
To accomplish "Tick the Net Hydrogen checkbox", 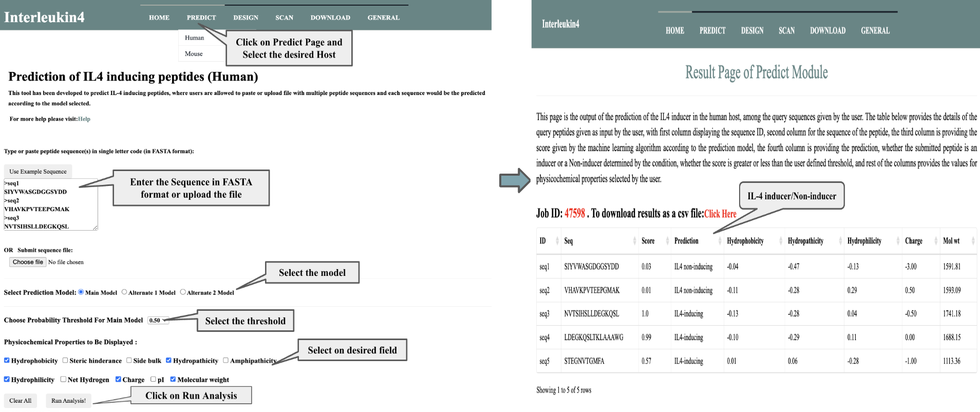I will pos(63,380).
